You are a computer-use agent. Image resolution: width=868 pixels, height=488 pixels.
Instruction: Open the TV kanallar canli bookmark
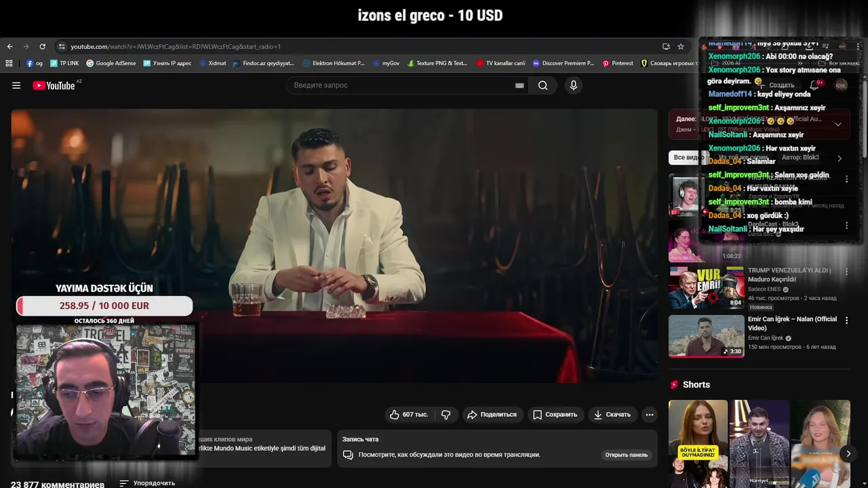point(501,63)
